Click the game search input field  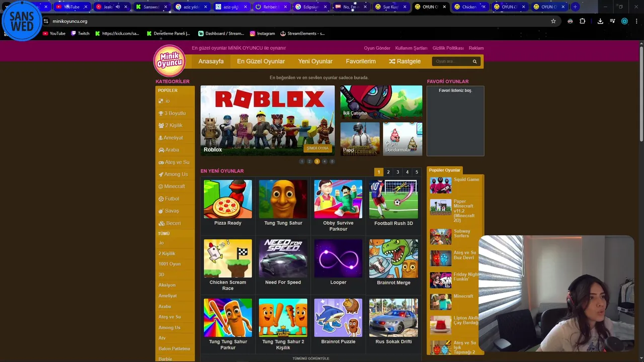coord(451,61)
